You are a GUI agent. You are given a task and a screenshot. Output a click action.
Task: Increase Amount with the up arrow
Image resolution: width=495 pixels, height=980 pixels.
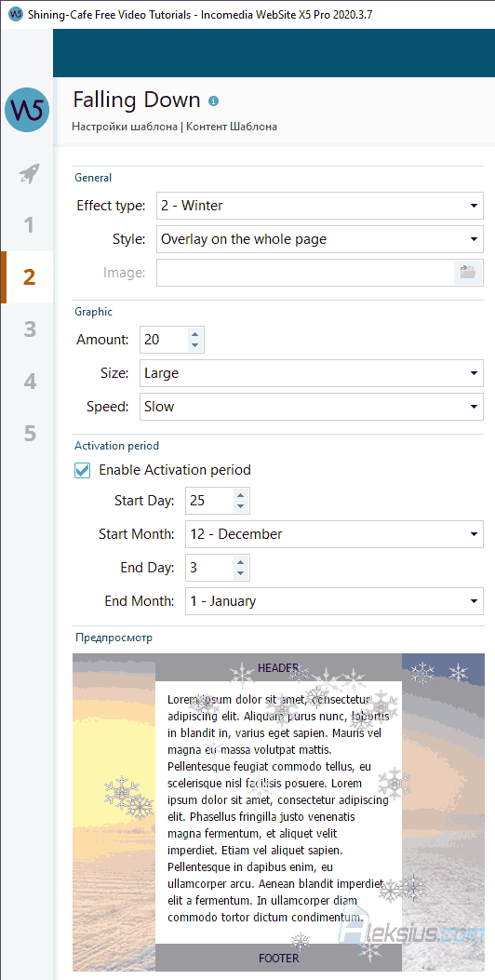click(194, 334)
